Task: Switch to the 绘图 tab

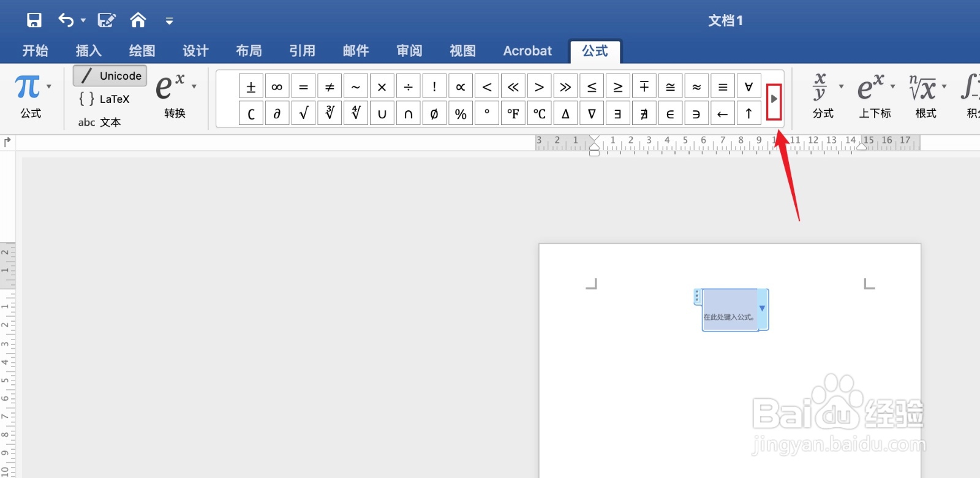Action: 142,51
